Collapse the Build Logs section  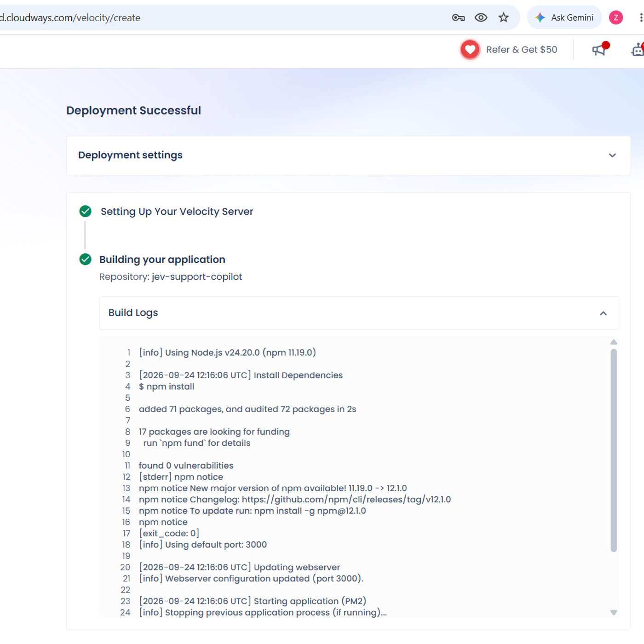point(603,313)
